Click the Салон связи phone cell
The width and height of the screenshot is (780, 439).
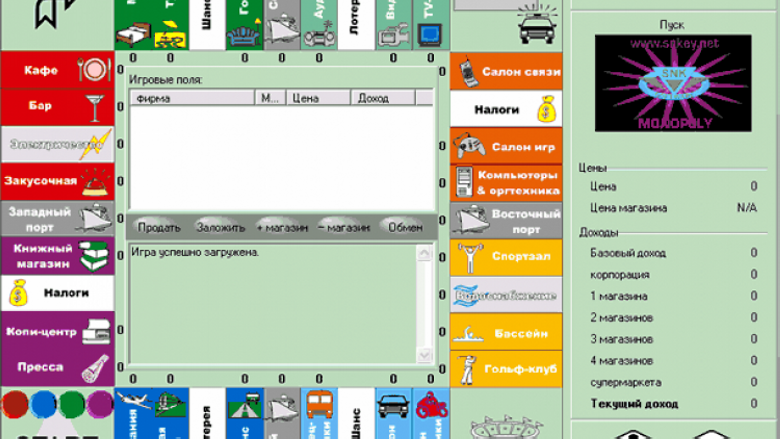pos(506,72)
